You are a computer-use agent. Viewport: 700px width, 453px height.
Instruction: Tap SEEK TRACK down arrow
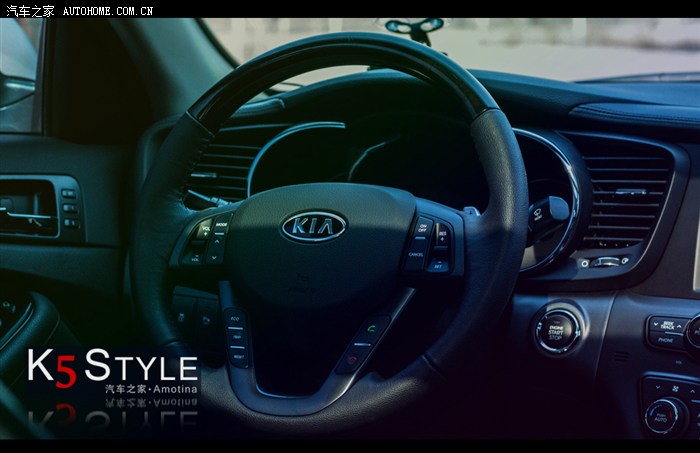pyautogui.click(x=655, y=324)
